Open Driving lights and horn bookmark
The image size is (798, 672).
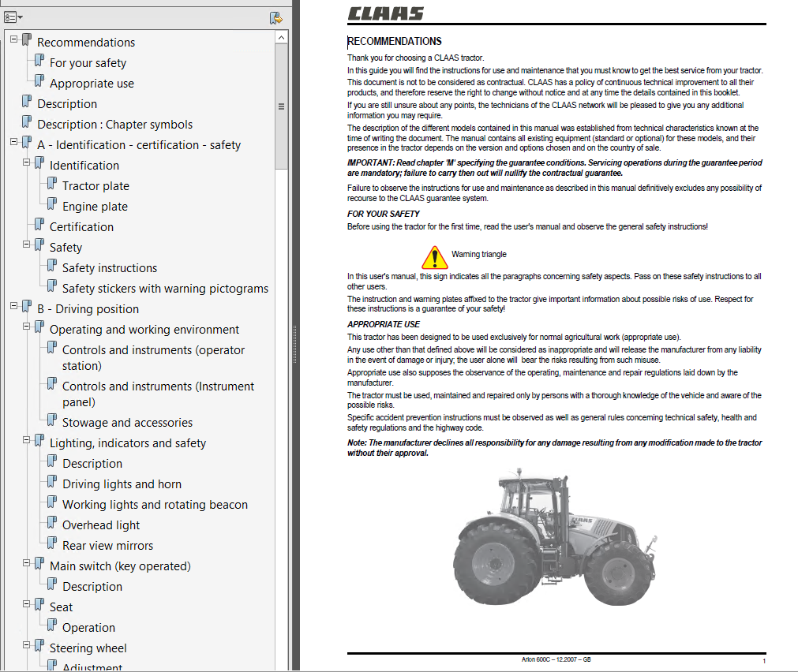click(122, 484)
